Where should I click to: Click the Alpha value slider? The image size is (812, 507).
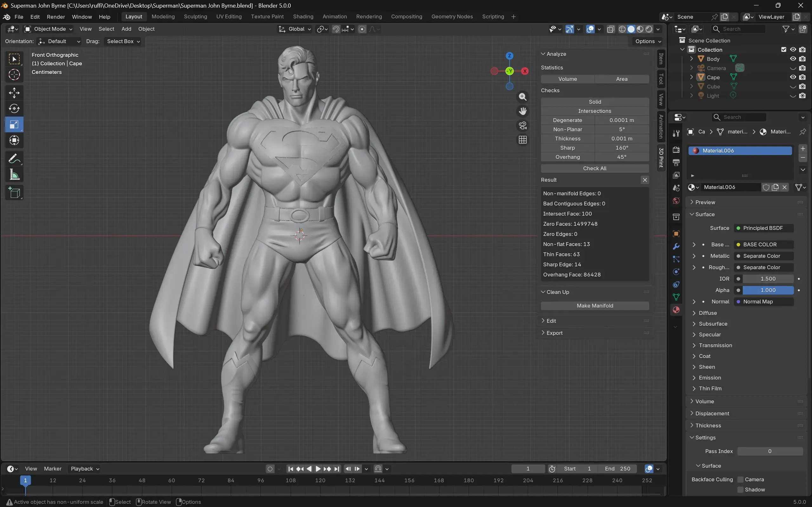click(768, 290)
